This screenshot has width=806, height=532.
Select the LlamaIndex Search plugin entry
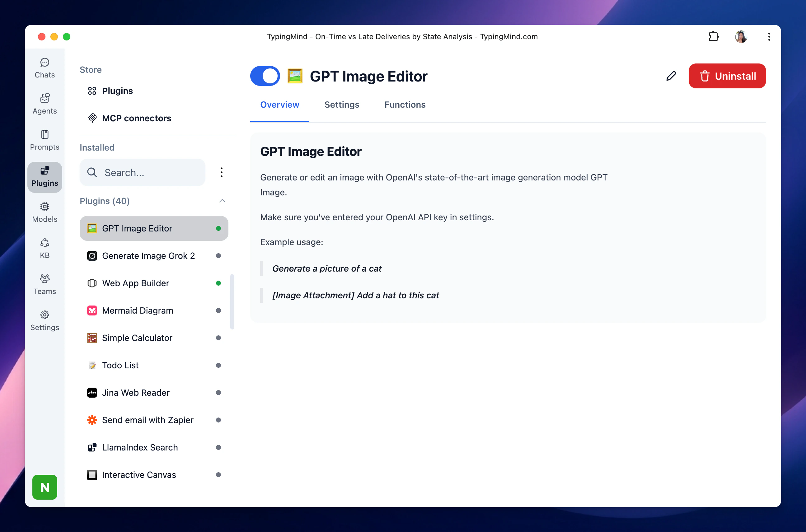tap(154, 447)
